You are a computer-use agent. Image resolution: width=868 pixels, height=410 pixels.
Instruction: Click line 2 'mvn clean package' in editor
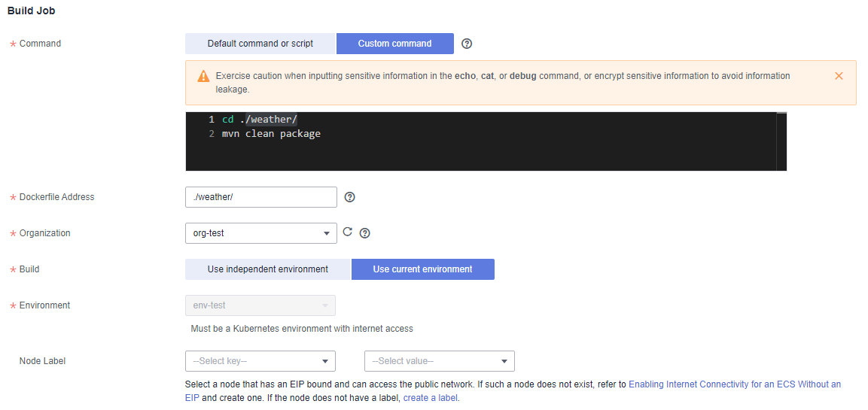pyautogui.click(x=271, y=134)
